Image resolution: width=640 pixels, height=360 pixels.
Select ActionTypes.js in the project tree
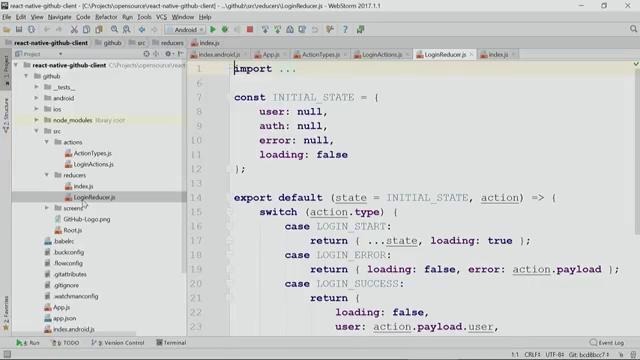coord(92,153)
